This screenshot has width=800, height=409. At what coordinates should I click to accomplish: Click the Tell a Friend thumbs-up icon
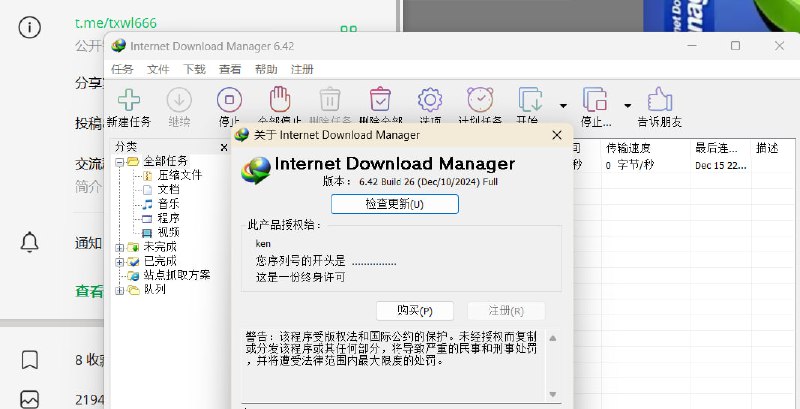(x=660, y=99)
